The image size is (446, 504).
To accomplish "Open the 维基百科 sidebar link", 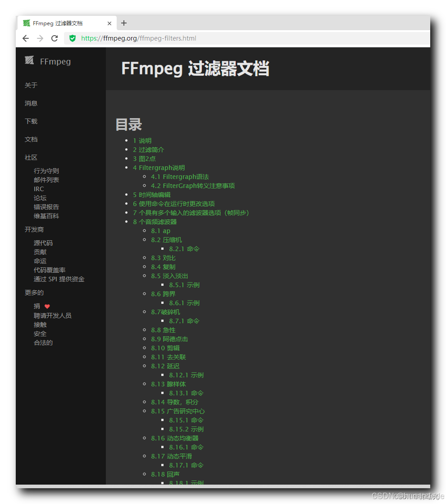I will [x=46, y=215].
